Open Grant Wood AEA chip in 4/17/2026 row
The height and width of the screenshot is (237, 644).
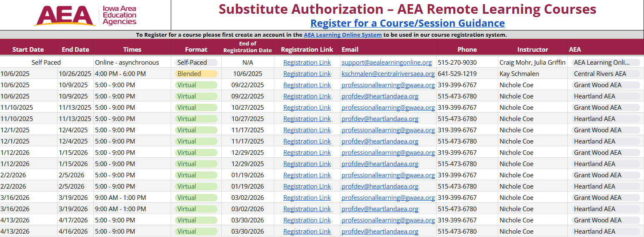click(606, 220)
